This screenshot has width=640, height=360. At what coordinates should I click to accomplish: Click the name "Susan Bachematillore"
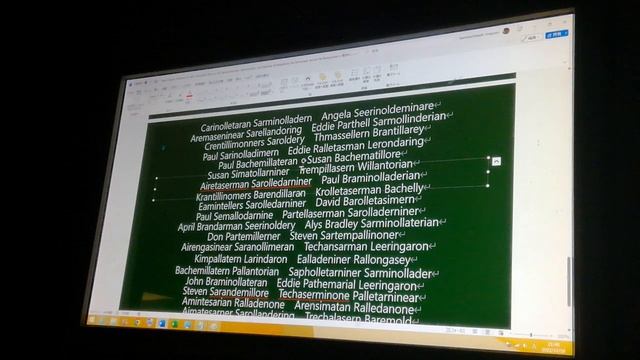[x=353, y=158]
